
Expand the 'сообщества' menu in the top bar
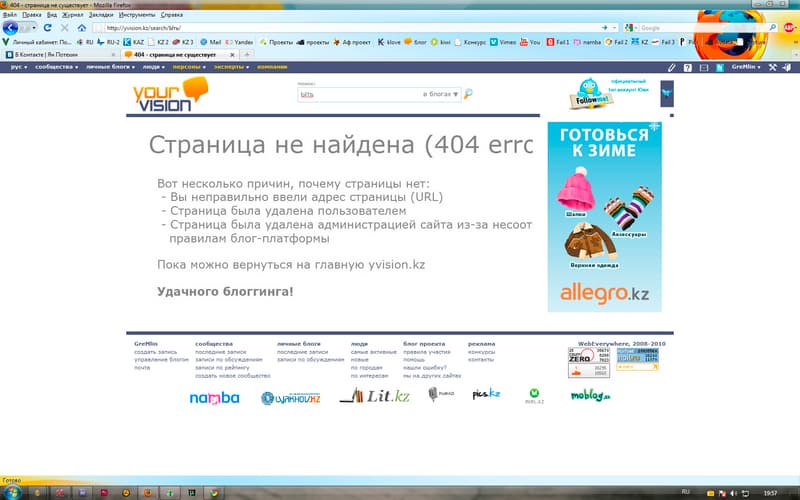[56, 67]
